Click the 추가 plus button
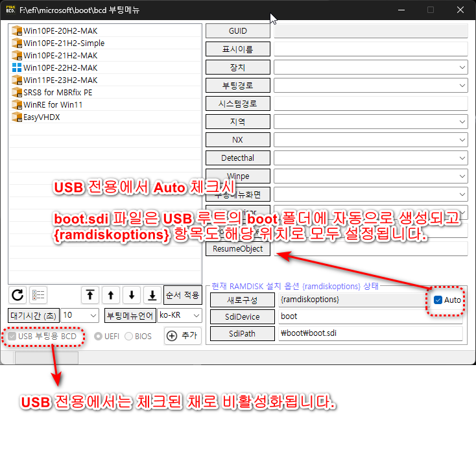 [183, 336]
